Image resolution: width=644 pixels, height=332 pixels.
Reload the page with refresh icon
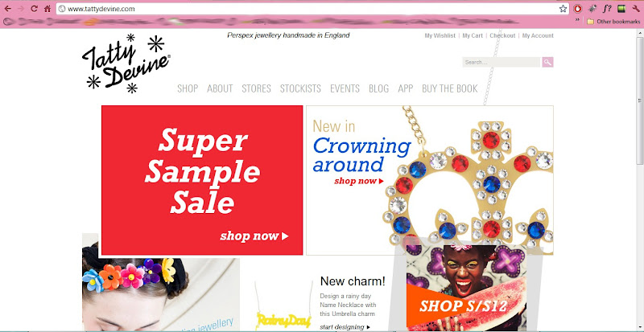coord(35,9)
